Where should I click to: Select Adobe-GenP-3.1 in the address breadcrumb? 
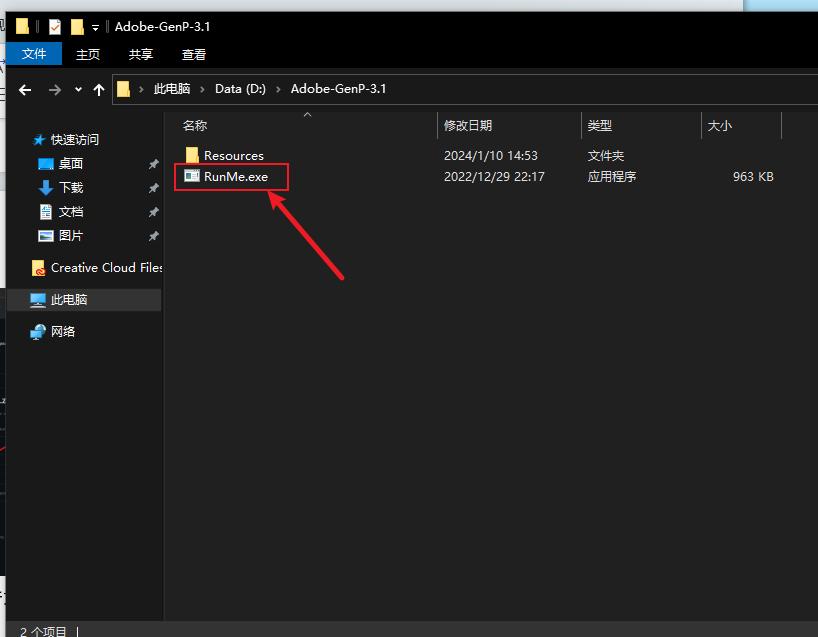click(339, 89)
